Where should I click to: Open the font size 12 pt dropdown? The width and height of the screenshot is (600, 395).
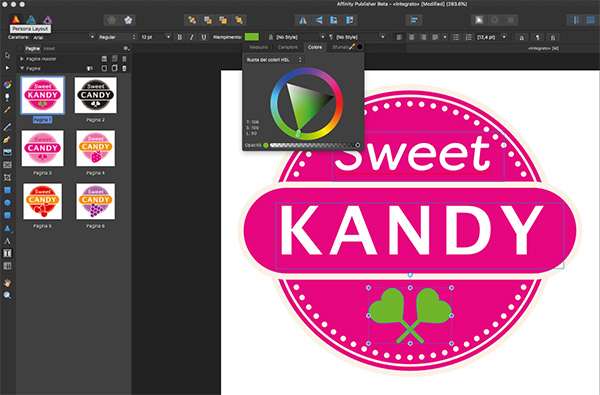(168, 37)
